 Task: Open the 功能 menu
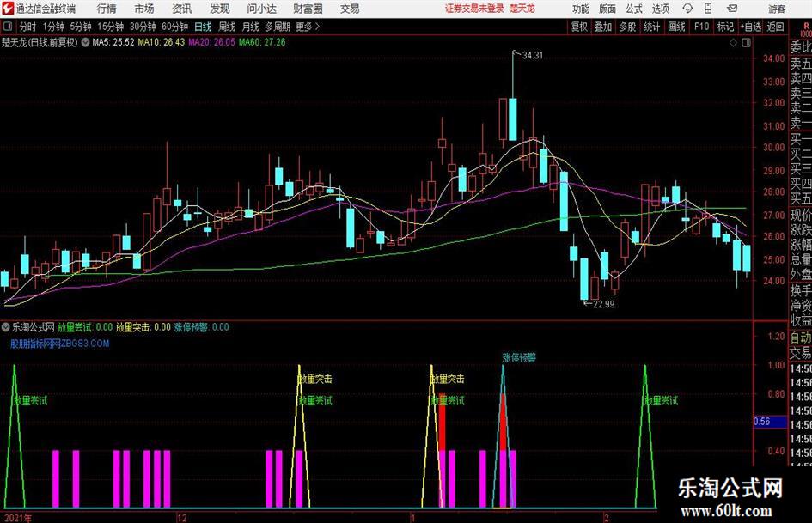pos(581,9)
